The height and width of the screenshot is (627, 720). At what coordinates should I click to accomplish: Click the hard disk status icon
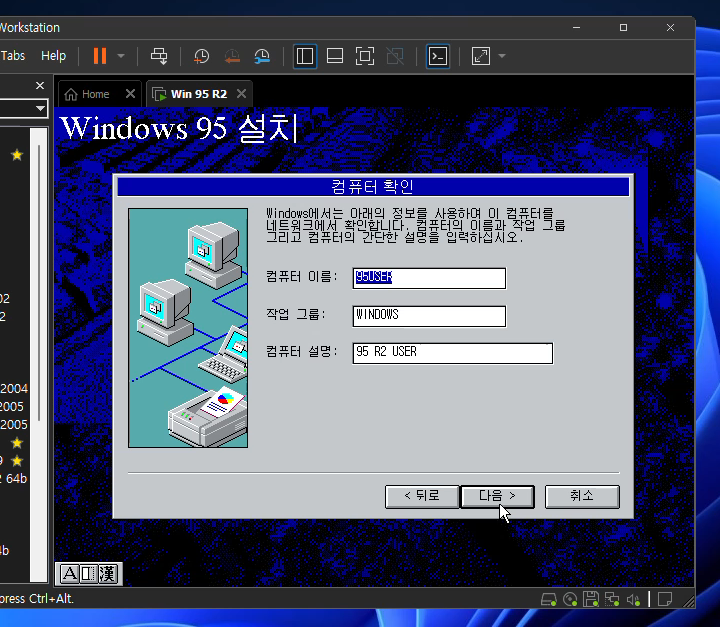coord(549,599)
